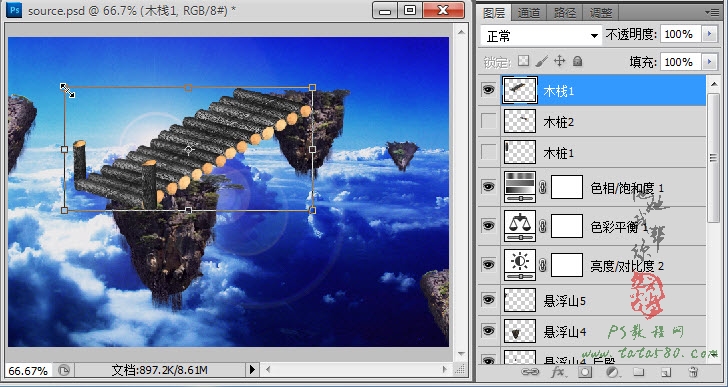Click the delete layer trash icon

point(693,372)
